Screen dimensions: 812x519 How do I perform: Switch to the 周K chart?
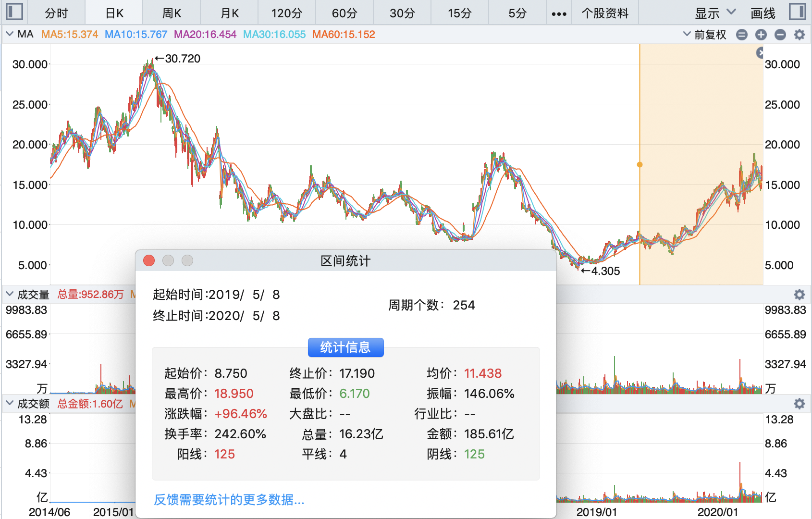tap(172, 13)
